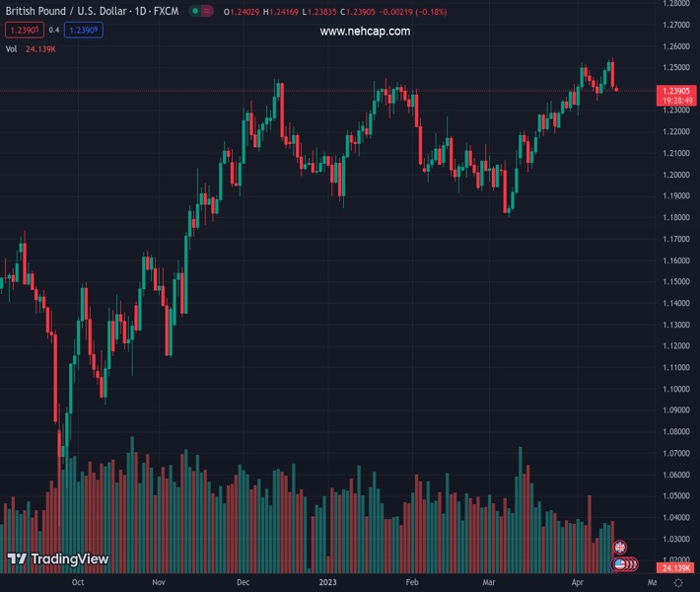Click the Oct label on time axis
The image size is (700, 592).
(x=77, y=583)
